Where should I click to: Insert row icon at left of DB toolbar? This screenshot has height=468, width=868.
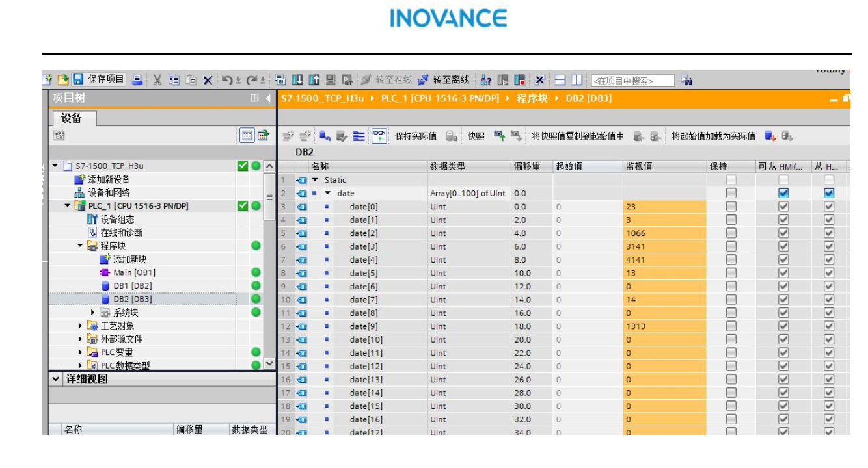pos(288,136)
